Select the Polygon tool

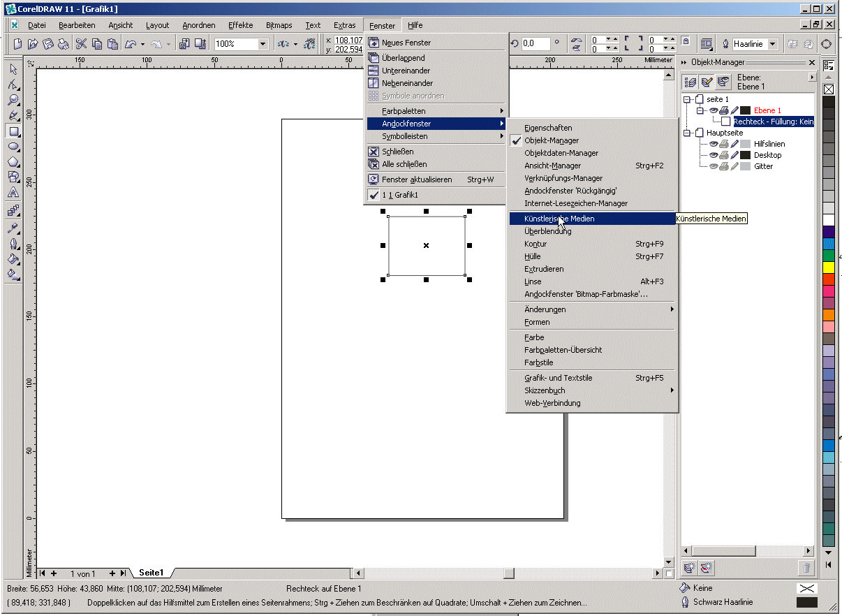point(13,162)
